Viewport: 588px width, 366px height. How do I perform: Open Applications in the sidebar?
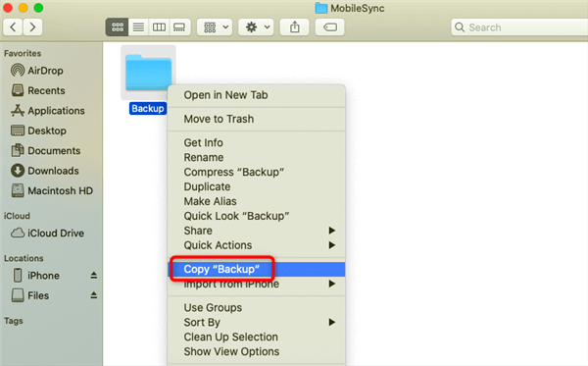pos(48,111)
